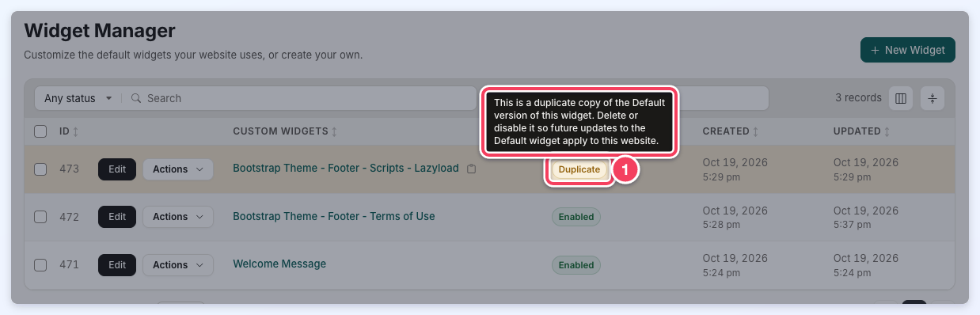The height and width of the screenshot is (315, 980).
Task: Edit widget 472
Action: (x=117, y=217)
